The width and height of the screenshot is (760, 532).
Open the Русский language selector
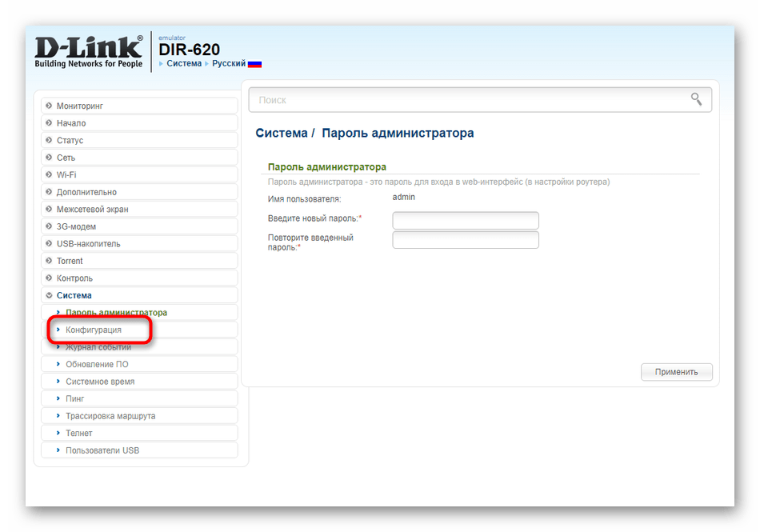tap(228, 63)
